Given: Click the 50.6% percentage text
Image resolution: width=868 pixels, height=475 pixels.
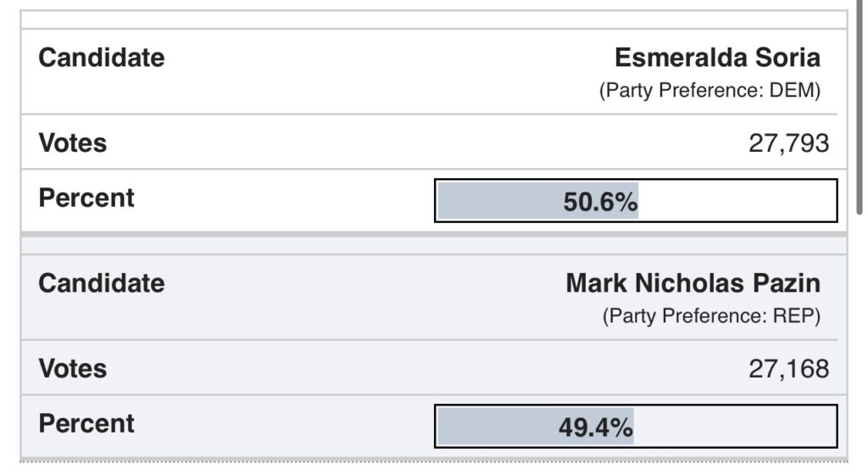Looking at the screenshot, I should click(601, 202).
